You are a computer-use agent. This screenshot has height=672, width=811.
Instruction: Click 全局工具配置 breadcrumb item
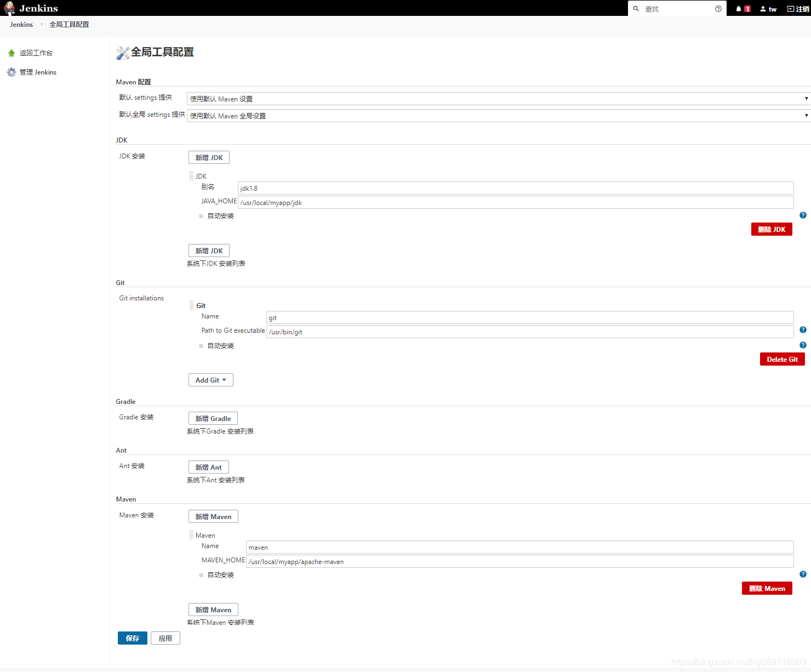(69, 25)
